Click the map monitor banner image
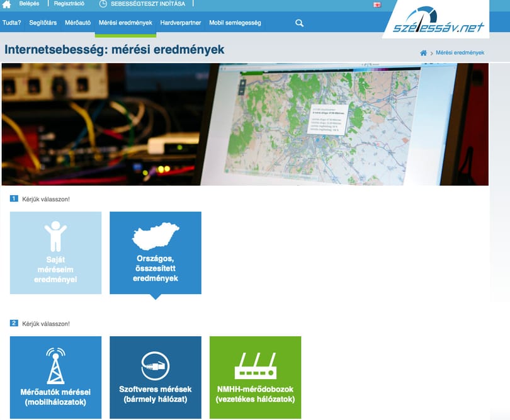 click(245, 124)
